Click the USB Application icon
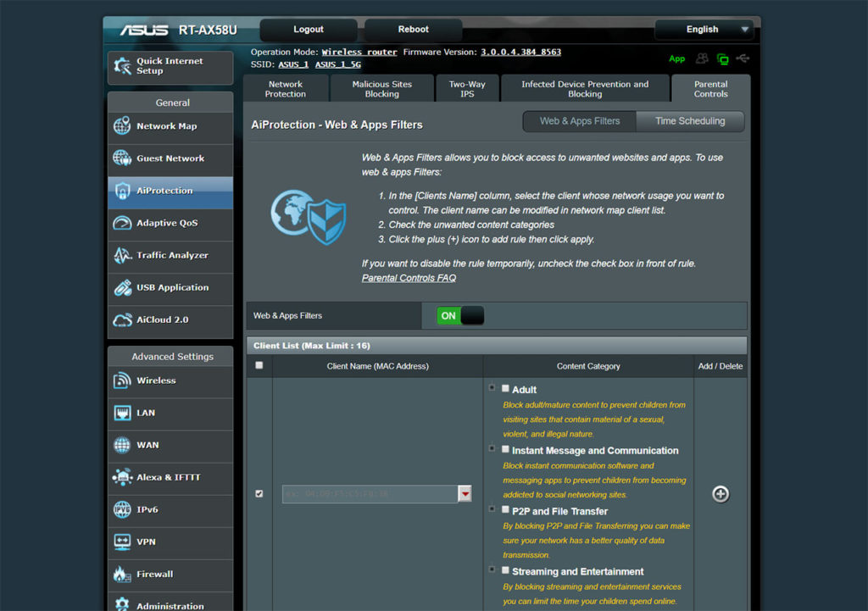This screenshot has height=611, width=868. point(122,287)
